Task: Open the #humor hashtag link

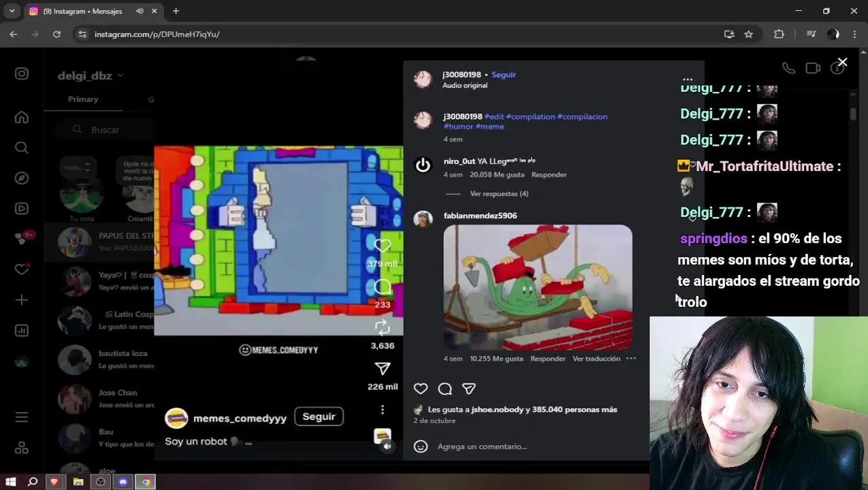Action: click(x=458, y=127)
